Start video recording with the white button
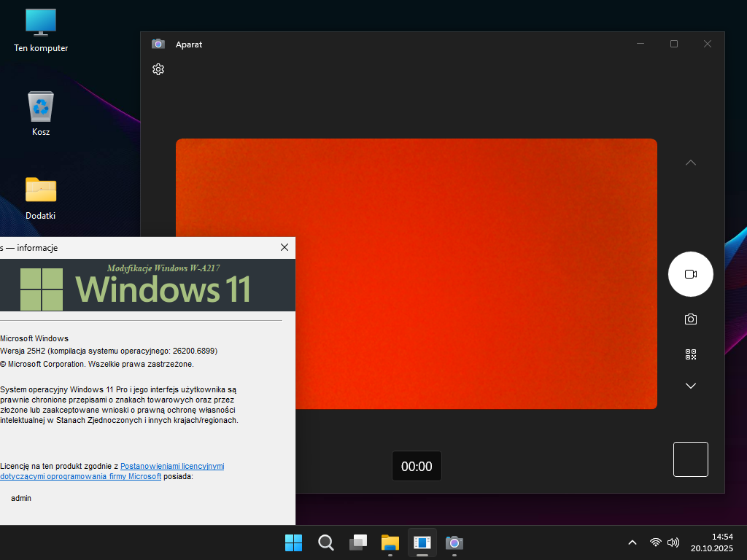This screenshot has width=747, height=560. click(690, 274)
